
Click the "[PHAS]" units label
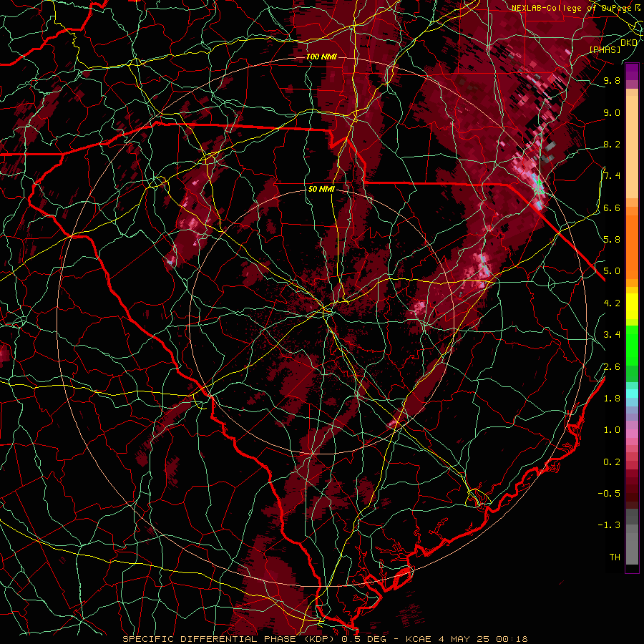[x=605, y=49]
